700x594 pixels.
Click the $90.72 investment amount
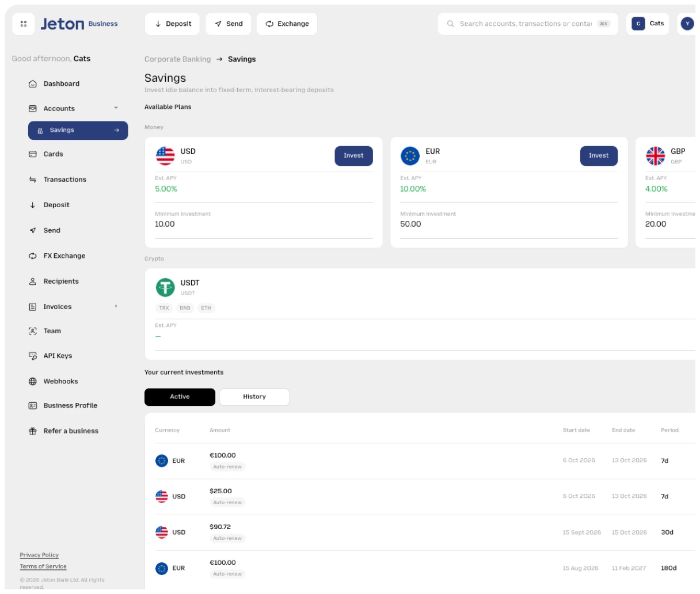220,527
